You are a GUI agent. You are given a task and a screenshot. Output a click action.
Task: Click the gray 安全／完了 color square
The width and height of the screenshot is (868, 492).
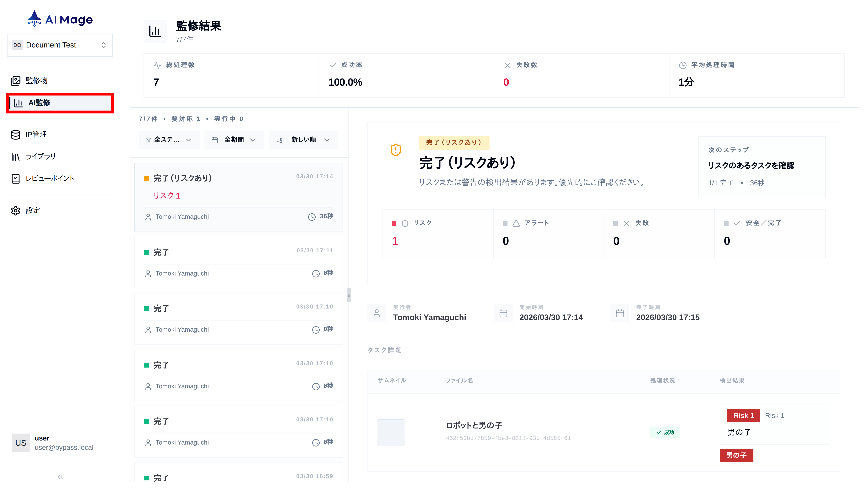(726, 223)
